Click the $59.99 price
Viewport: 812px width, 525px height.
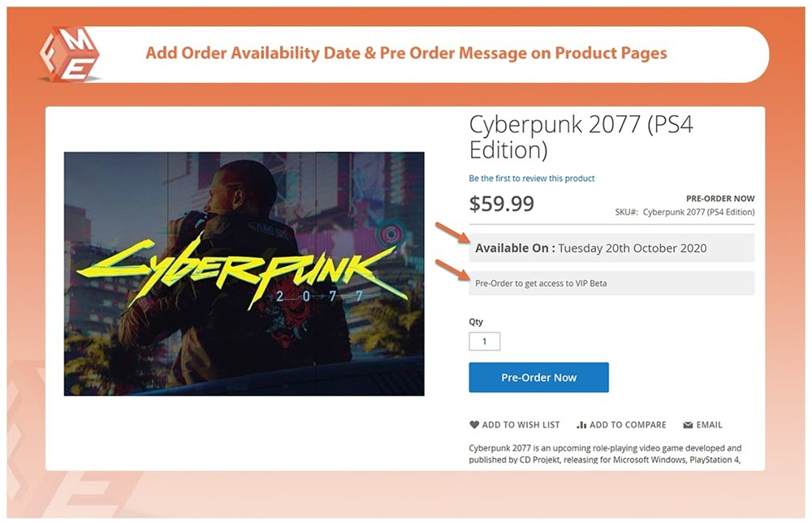tap(502, 204)
